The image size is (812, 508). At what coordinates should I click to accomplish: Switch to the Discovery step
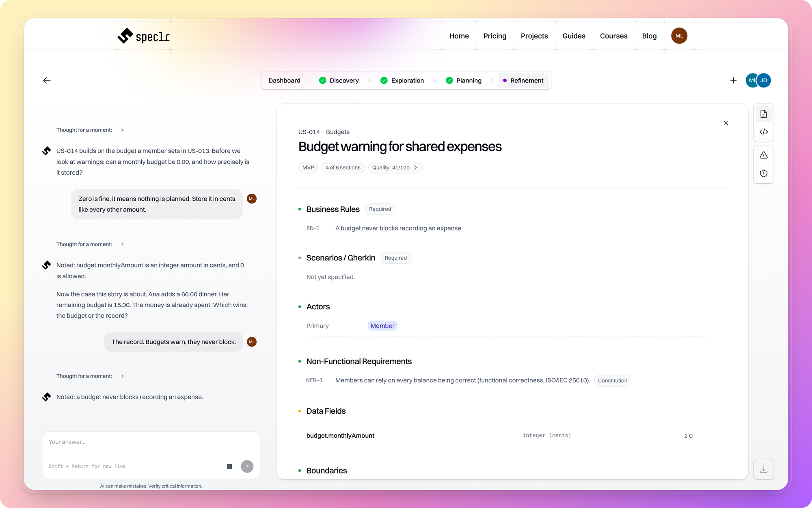tap(339, 80)
